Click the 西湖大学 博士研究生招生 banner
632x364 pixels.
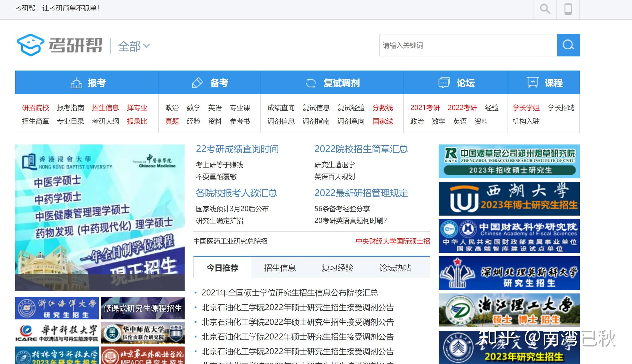[509, 199]
